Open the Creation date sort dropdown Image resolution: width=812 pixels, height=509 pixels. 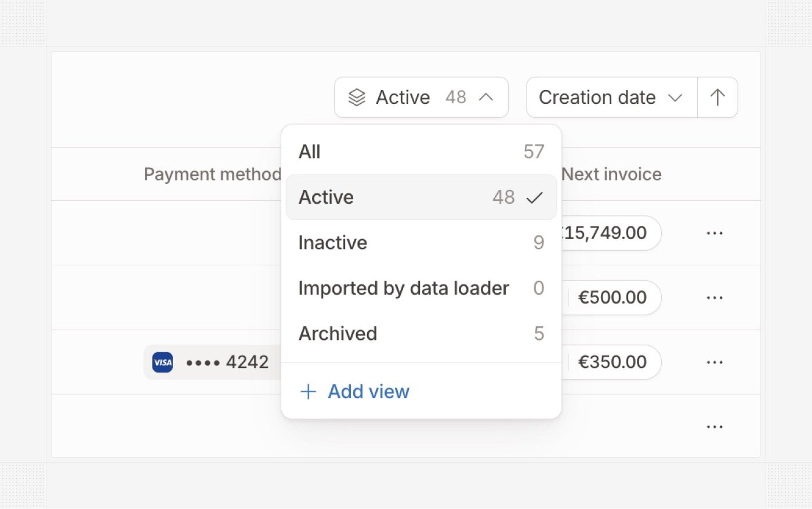coord(612,98)
